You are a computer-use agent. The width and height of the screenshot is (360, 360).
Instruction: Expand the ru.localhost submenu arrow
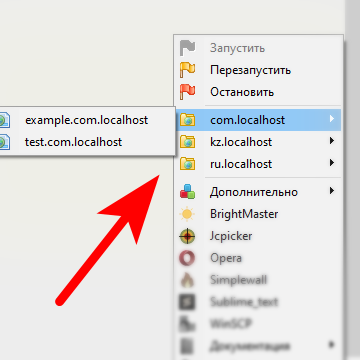pyautogui.click(x=331, y=163)
